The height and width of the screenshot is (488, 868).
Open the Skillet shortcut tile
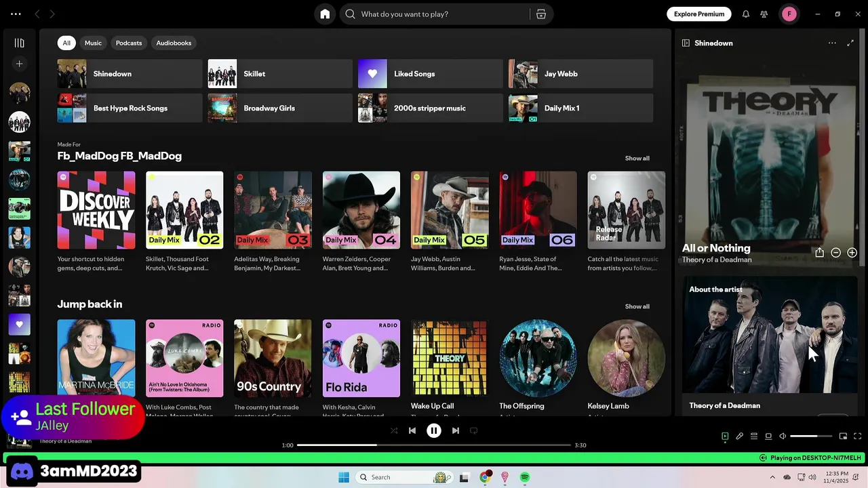pos(280,74)
